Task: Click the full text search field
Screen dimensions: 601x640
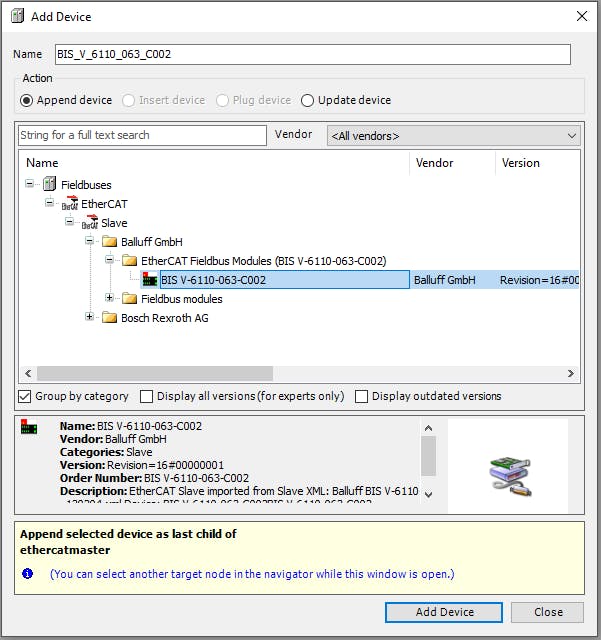Action: pos(142,135)
